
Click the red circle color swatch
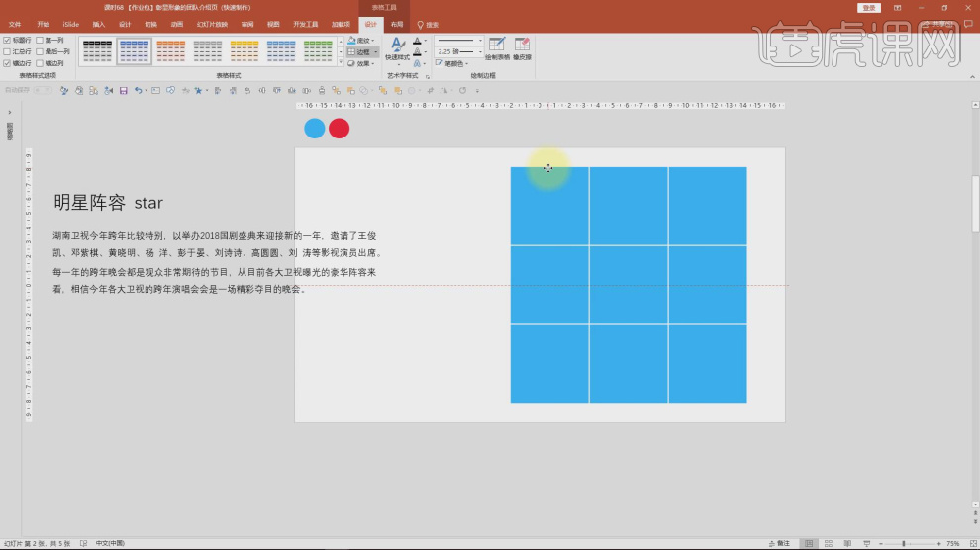click(x=339, y=128)
